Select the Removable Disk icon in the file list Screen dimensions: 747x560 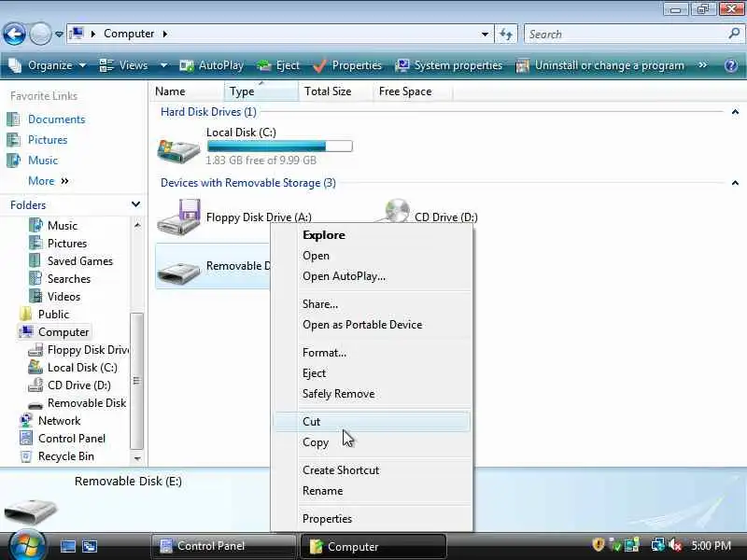[178, 273]
